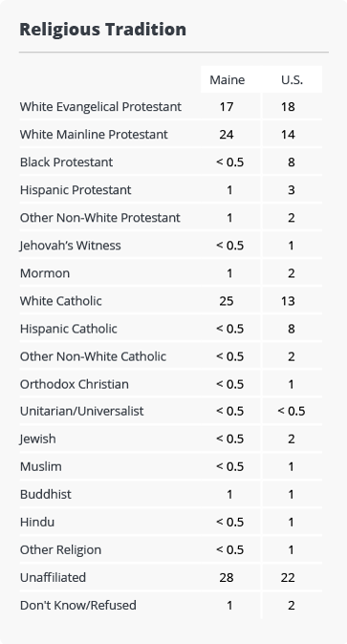Select the Jewish row label

[x=38, y=439]
